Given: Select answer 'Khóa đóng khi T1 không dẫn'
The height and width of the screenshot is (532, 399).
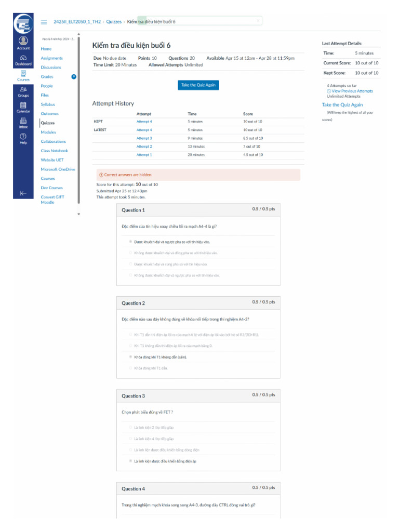Looking at the screenshot, I should tap(130, 357).
